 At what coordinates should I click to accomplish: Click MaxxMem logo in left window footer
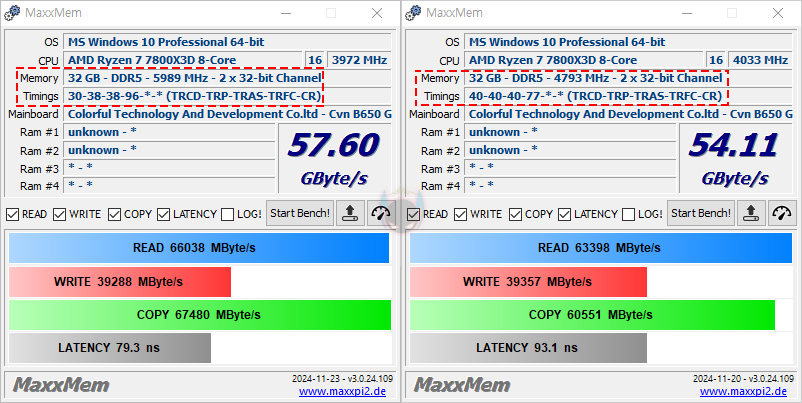(x=61, y=385)
